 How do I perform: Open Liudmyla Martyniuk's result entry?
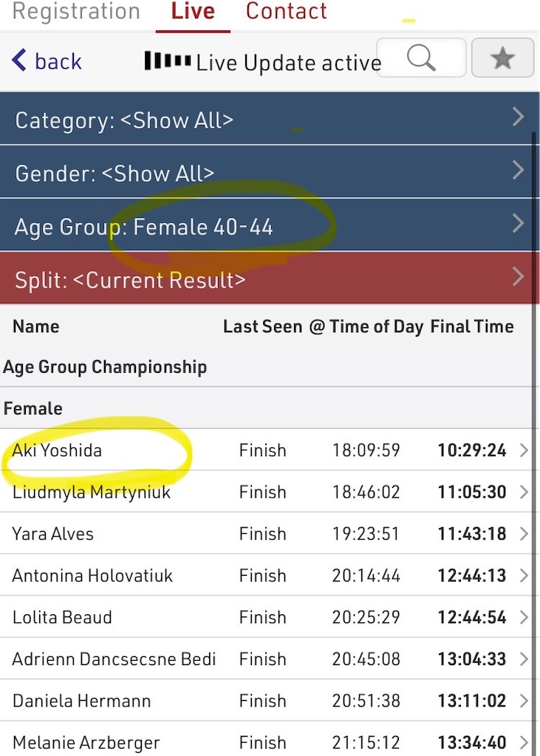268,492
